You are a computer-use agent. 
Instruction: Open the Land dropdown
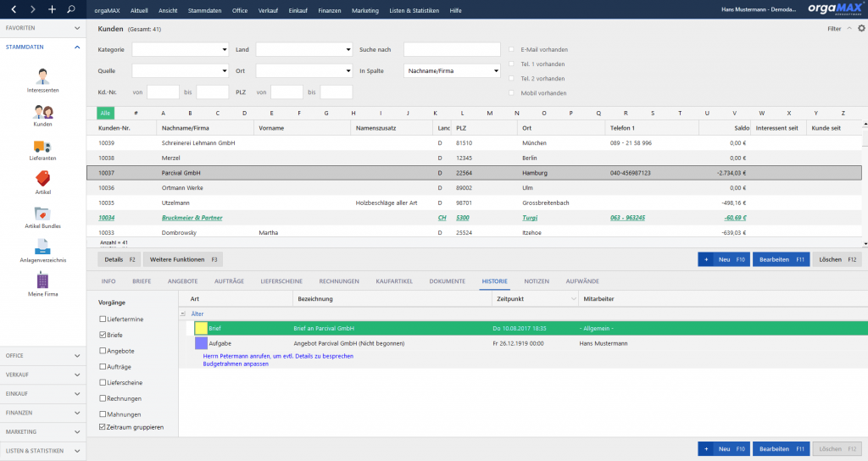(348, 49)
